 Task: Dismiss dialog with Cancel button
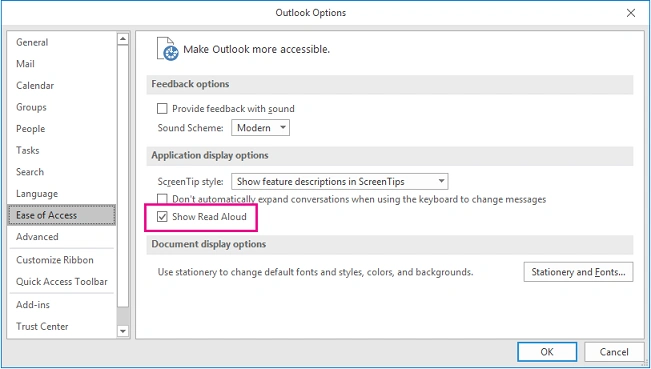tap(614, 352)
